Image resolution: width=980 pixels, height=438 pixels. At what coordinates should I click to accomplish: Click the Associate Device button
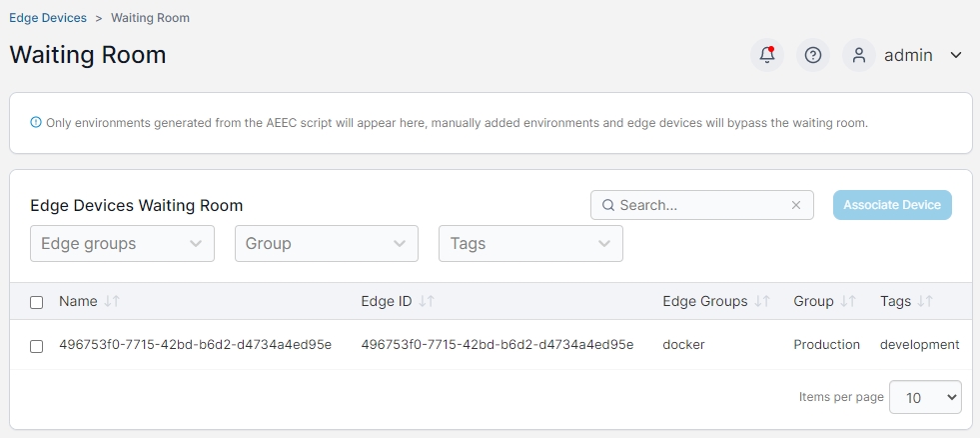[892, 205]
